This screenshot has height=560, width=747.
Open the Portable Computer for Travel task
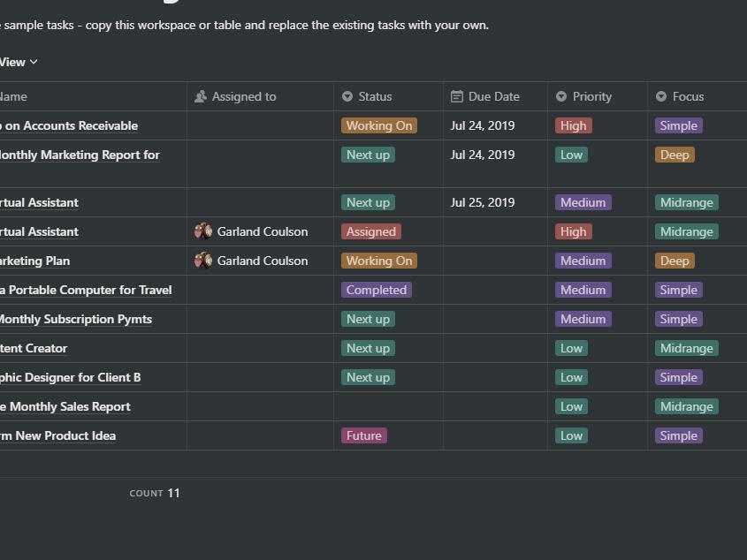pyautogui.click(x=85, y=290)
